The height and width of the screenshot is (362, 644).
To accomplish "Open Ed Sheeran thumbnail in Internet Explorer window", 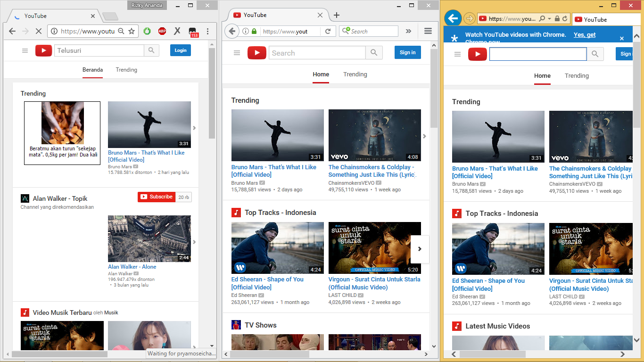I will pos(498,249).
